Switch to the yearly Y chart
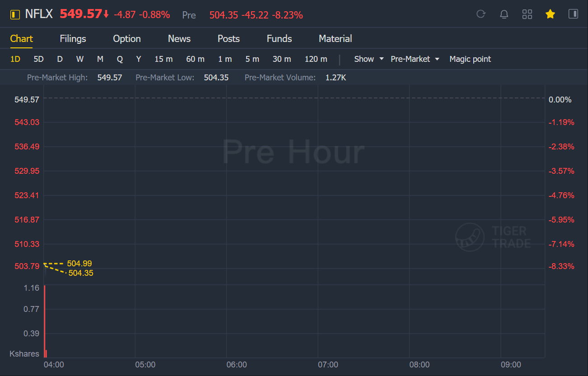This screenshot has height=376, width=588. coord(139,59)
